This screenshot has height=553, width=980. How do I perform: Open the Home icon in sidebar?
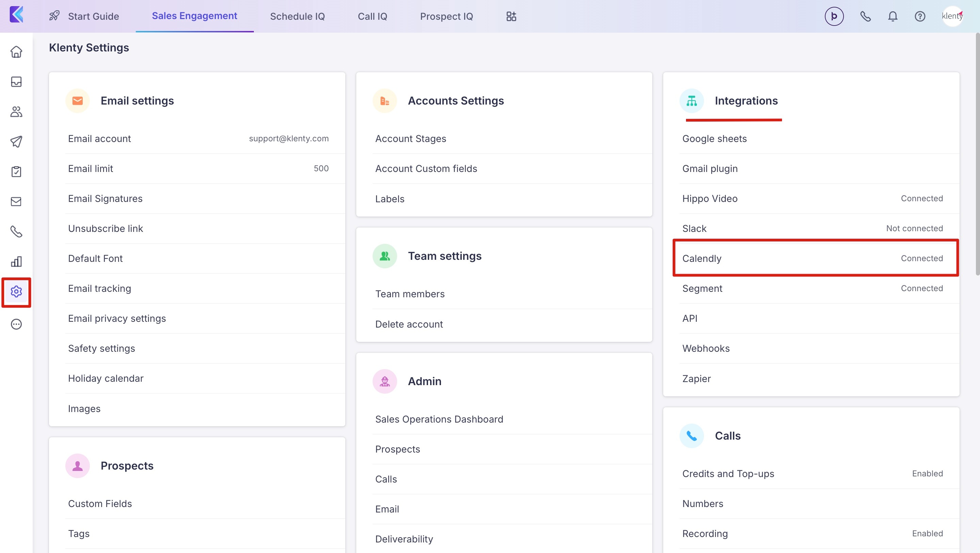click(x=16, y=52)
